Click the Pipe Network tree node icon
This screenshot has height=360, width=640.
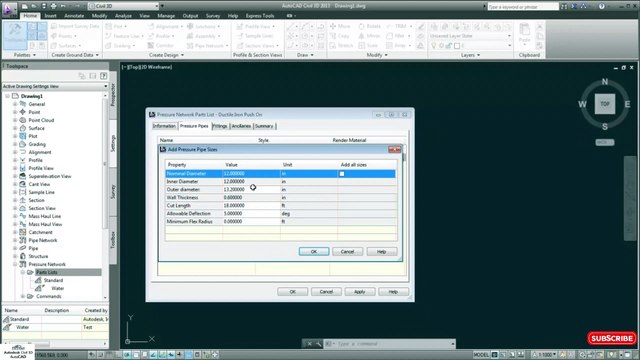tap(23, 240)
